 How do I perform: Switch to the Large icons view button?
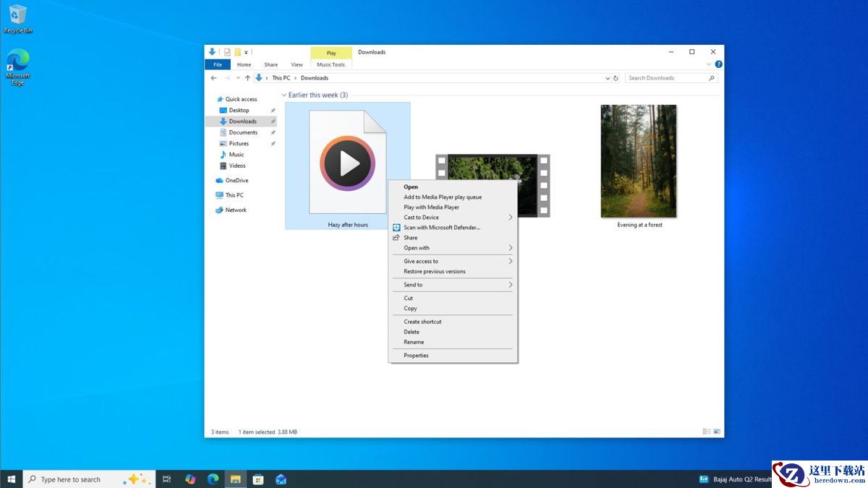coord(716,432)
